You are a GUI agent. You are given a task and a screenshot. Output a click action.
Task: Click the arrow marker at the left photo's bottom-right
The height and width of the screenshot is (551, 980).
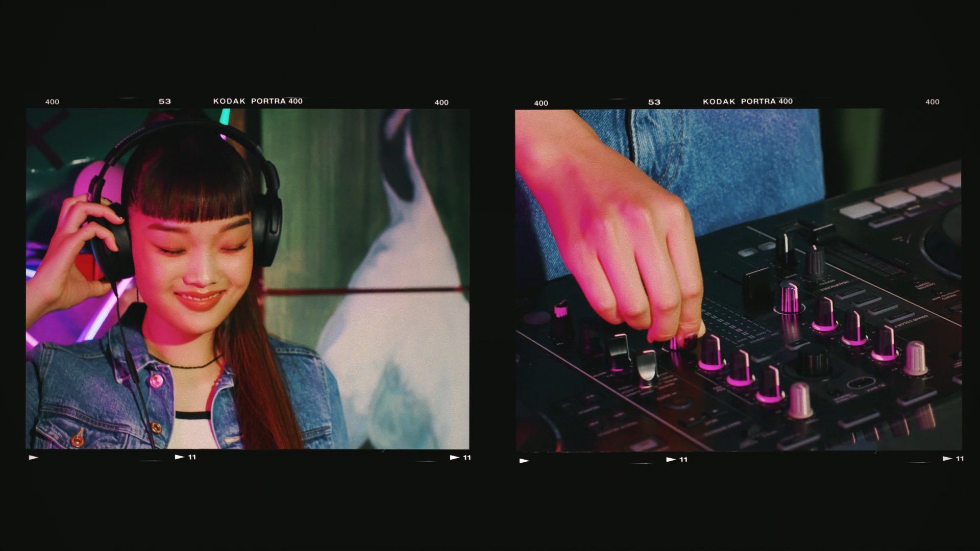454,458
